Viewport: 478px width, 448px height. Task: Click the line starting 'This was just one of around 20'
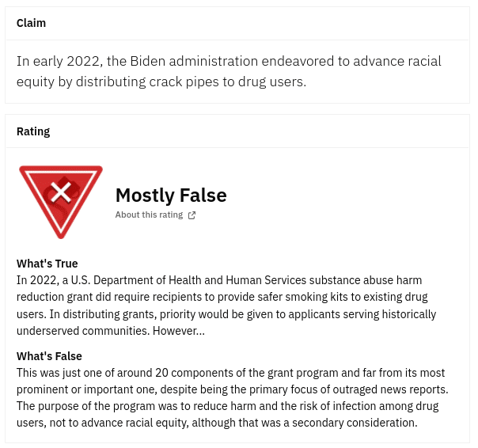tap(231, 373)
